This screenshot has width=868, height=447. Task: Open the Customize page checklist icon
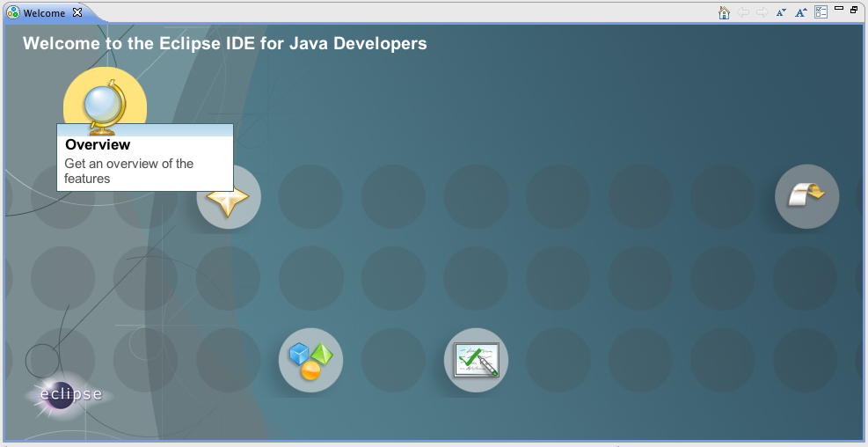click(821, 12)
